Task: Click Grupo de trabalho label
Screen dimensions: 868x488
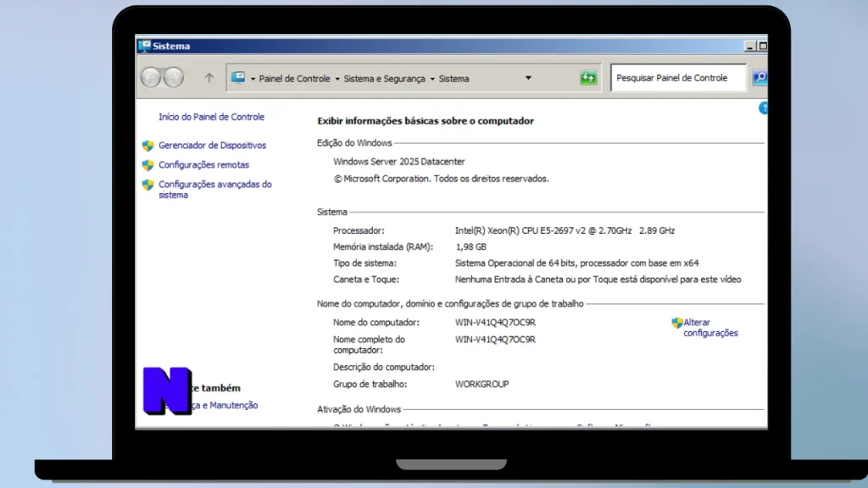Action: [x=370, y=384]
